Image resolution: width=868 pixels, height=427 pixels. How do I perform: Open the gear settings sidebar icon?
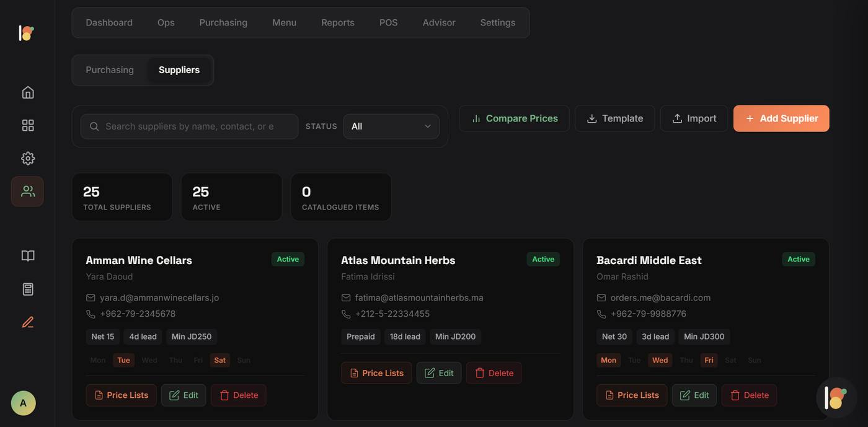[x=28, y=158]
